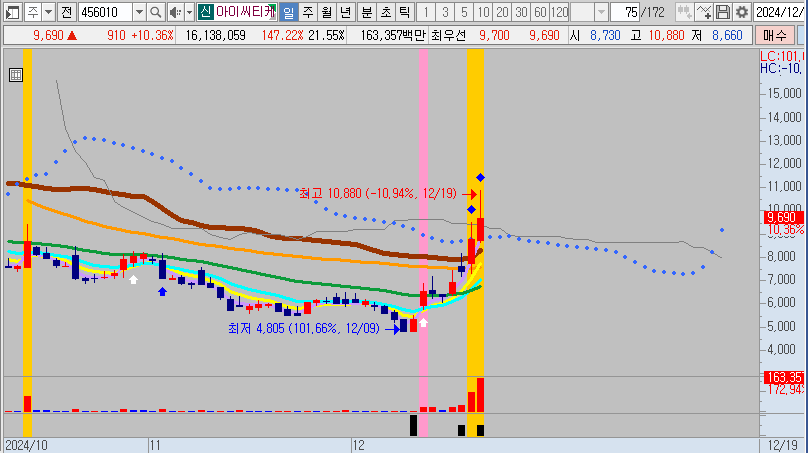Viewport: 808px width, 453px height.
Task: Click the date field 2024/12/
Action: (779, 12)
